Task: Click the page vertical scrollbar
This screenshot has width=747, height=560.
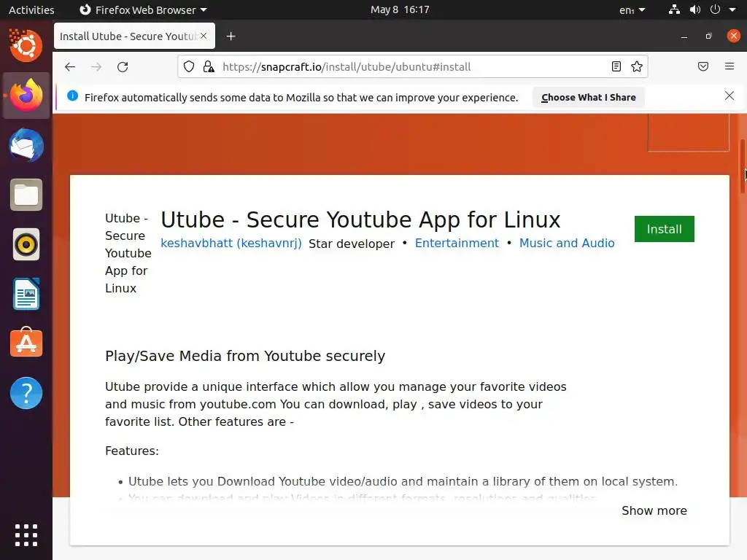Action: (x=742, y=166)
